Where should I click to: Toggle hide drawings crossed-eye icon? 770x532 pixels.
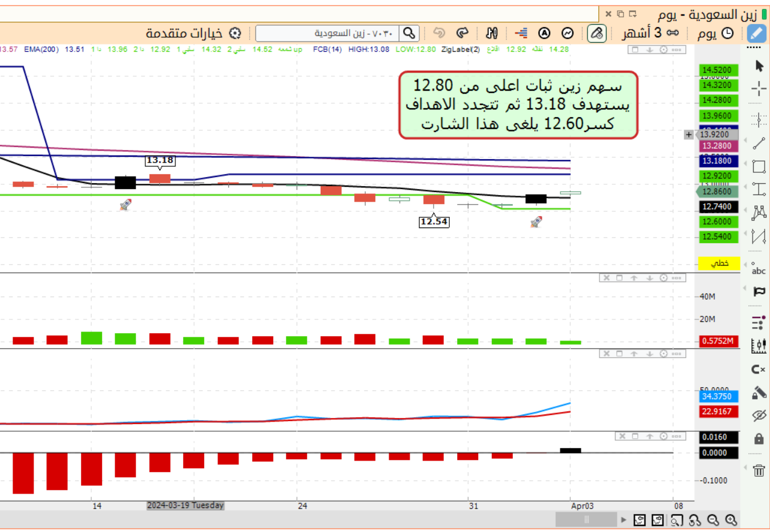[x=759, y=416]
